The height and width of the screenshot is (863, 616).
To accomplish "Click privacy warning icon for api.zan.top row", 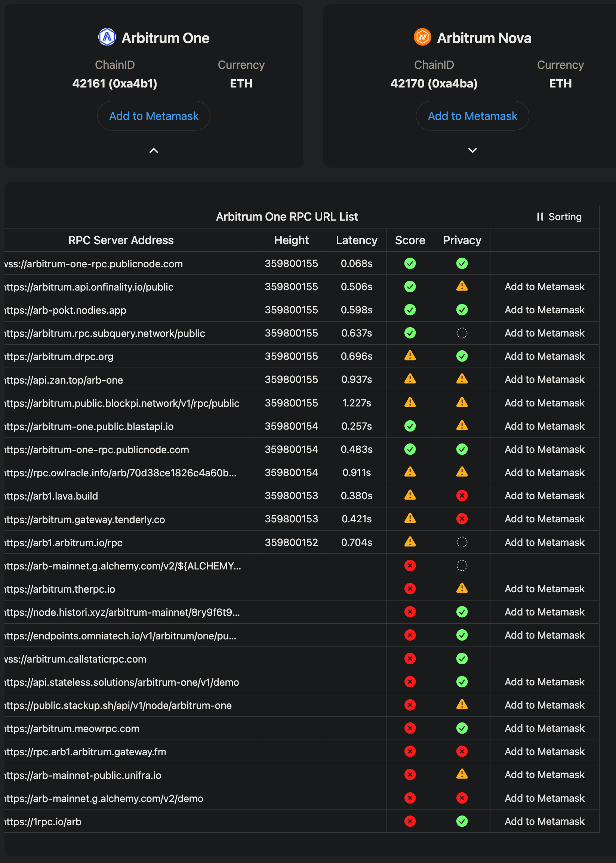I will [x=462, y=379].
